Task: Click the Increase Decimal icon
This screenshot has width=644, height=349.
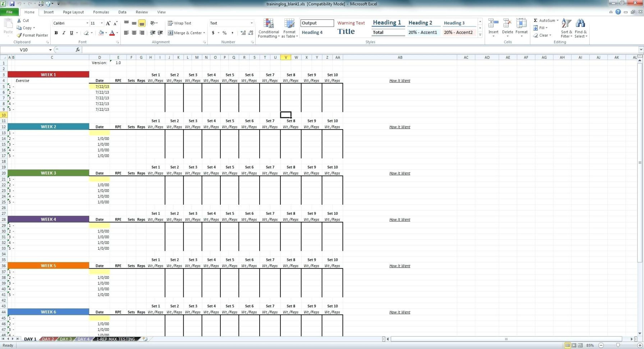Action: click(x=243, y=33)
